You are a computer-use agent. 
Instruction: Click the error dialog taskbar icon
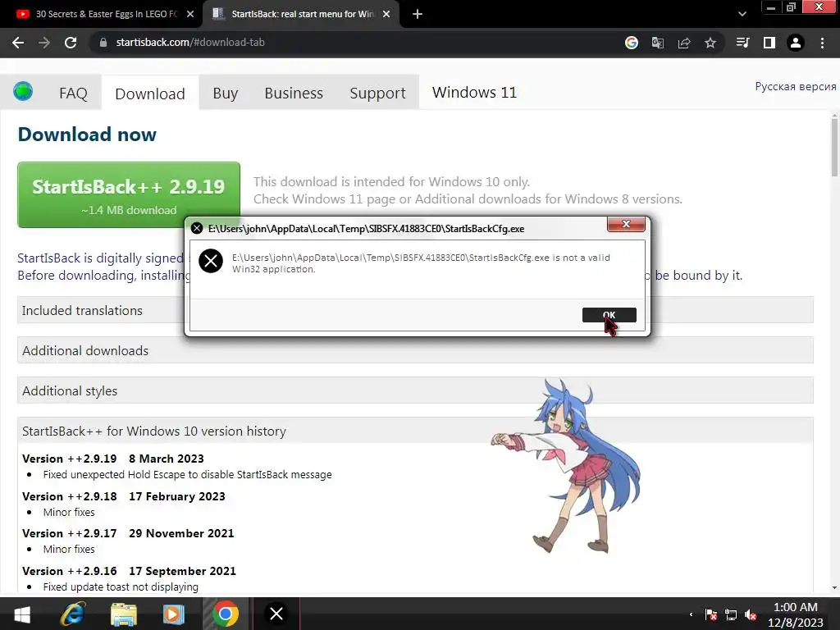[x=276, y=614]
